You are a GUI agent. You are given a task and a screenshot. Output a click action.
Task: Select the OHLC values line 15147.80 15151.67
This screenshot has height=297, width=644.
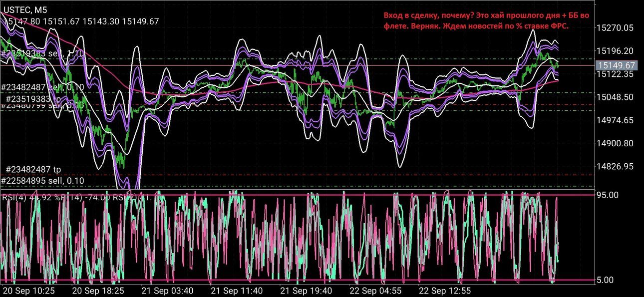pos(81,21)
